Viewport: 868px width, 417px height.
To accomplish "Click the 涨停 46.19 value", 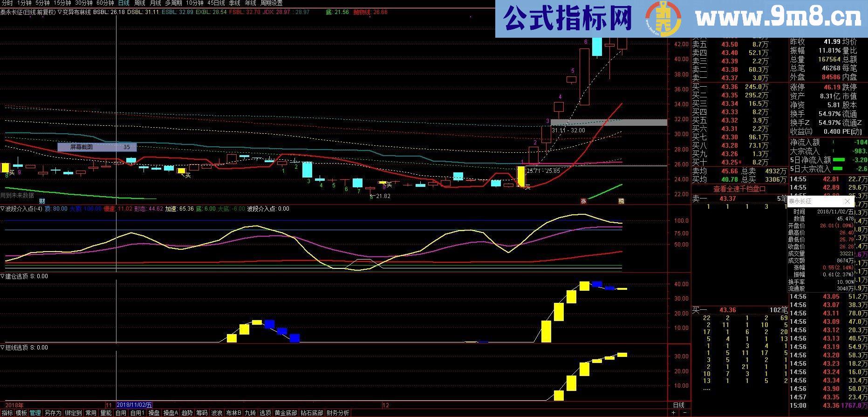I will [x=832, y=87].
